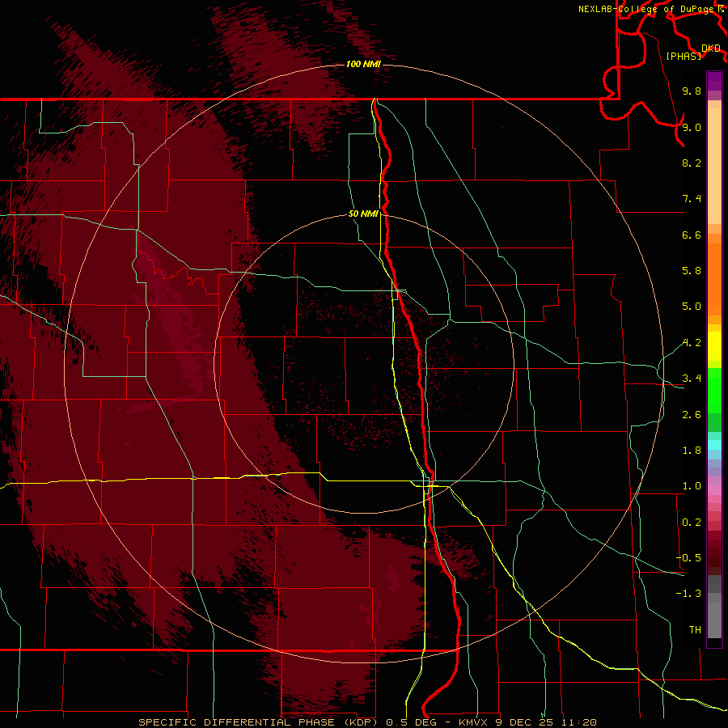
Task: Click the "[PHAS]" units label
Action: pyautogui.click(x=684, y=56)
